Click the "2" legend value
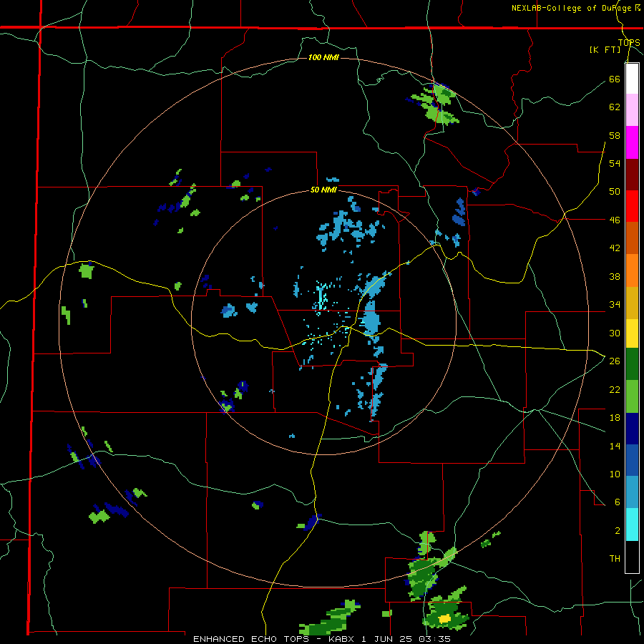The width and height of the screenshot is (644, 644). point(618,531)
